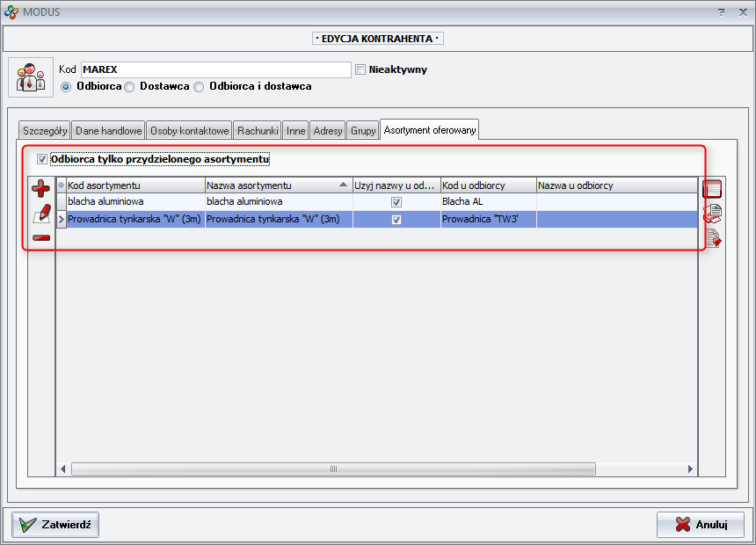The image size is (756, 545).
Task: Click the pencil edit assortment icon
Action: 40,214
